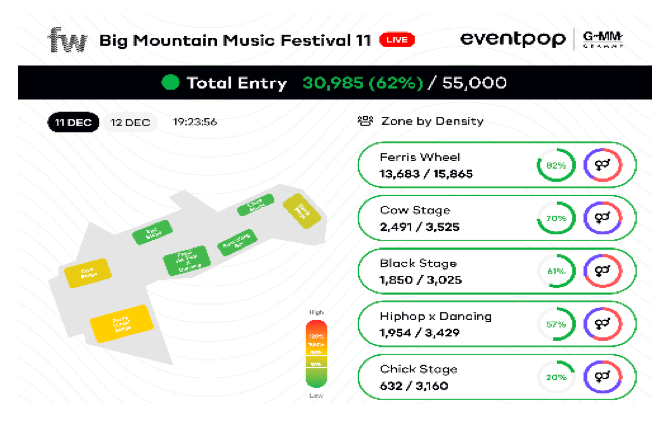This screenshot has width=671, height=424.
Task: Select the large yellow Ferris Wheel zone on map
Action: click(122, 324)
